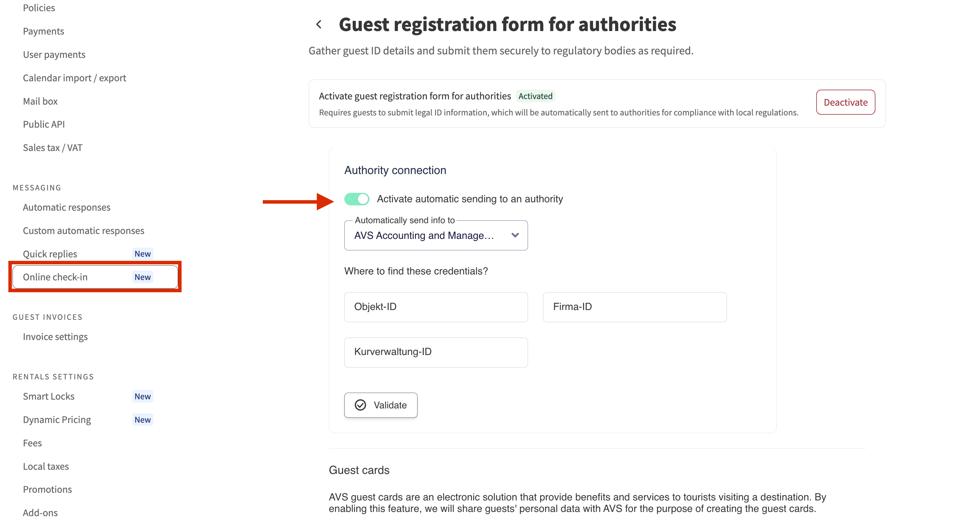
Task: Select Calendar import / export menu item
Action: tap(75, 78)
